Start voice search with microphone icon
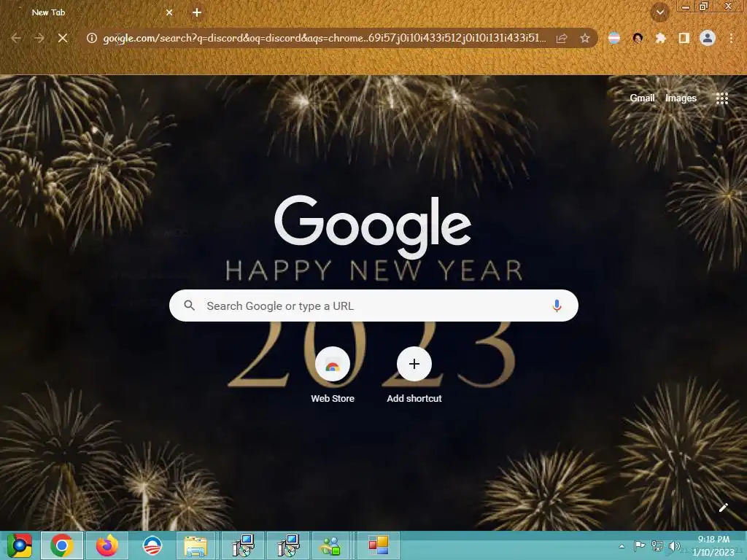Viewport: 747px width, 560px height. click(557, 306)
